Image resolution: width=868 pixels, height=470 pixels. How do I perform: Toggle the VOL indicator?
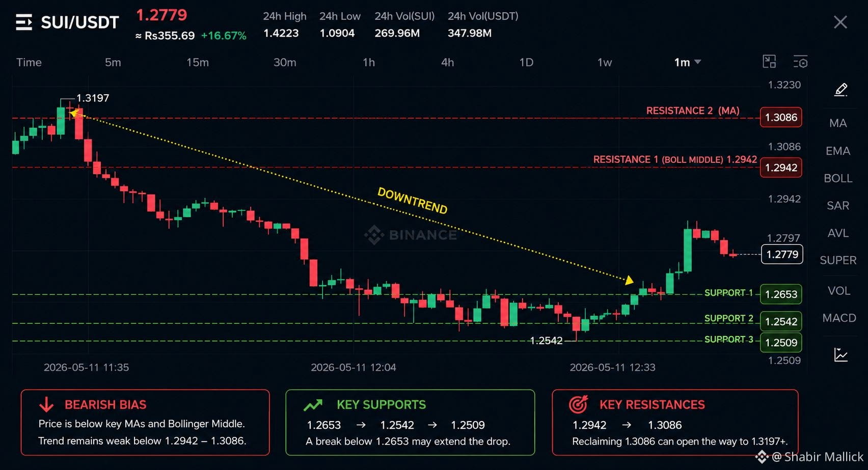pyautogui.click(x=839, y=290)
